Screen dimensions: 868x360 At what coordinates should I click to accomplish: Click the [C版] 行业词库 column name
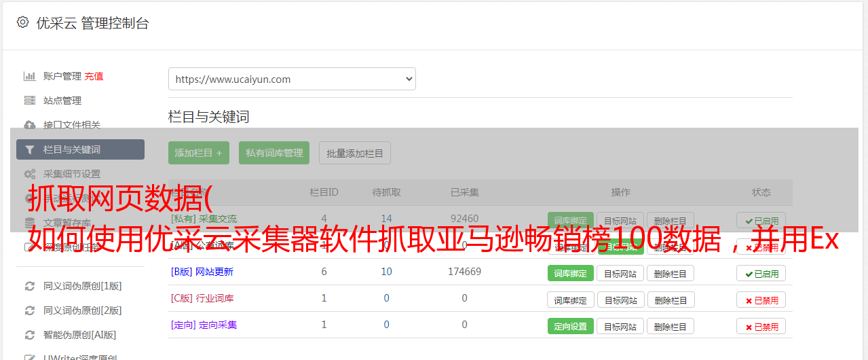coord(202,298)
